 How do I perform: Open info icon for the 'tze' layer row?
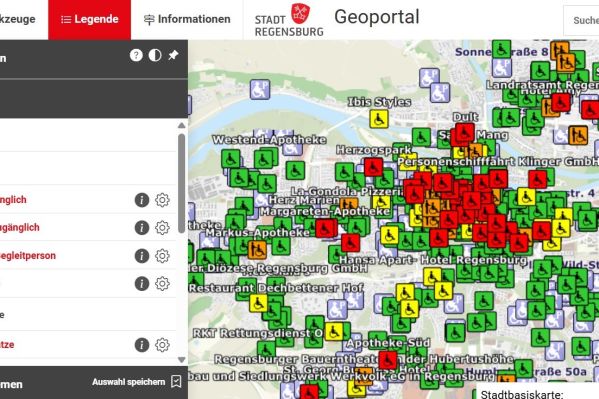[x=142, y=345]
